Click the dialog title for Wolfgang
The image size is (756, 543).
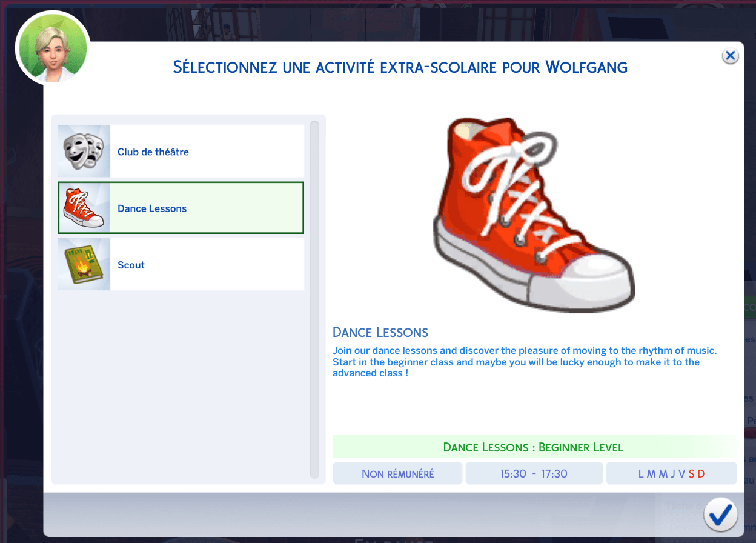click(400, 67)
